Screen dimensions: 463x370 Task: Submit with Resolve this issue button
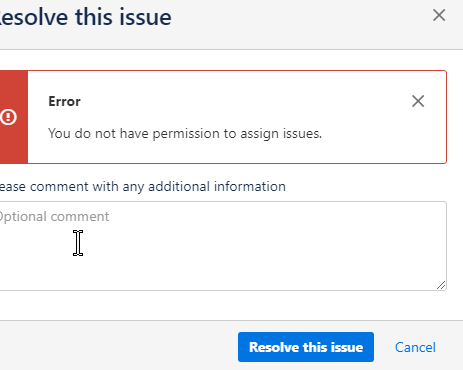click(x=306, y=347)
